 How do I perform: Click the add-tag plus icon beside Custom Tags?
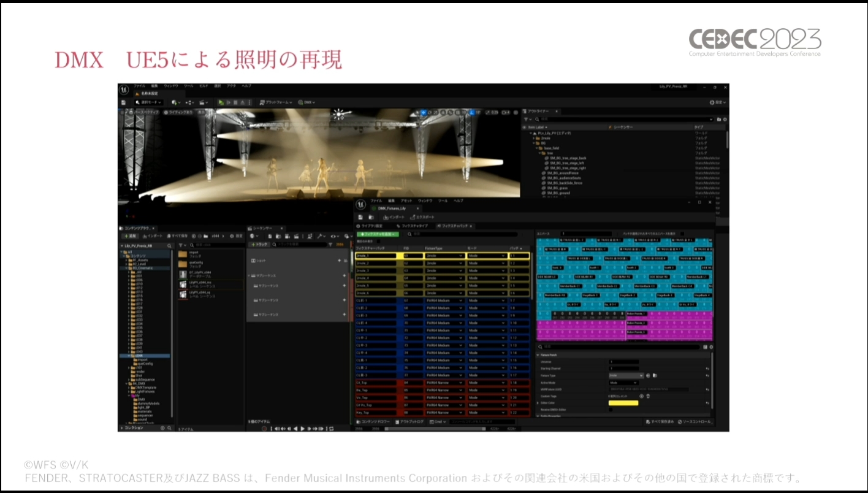pyautogui.click(x=641, y=396)
